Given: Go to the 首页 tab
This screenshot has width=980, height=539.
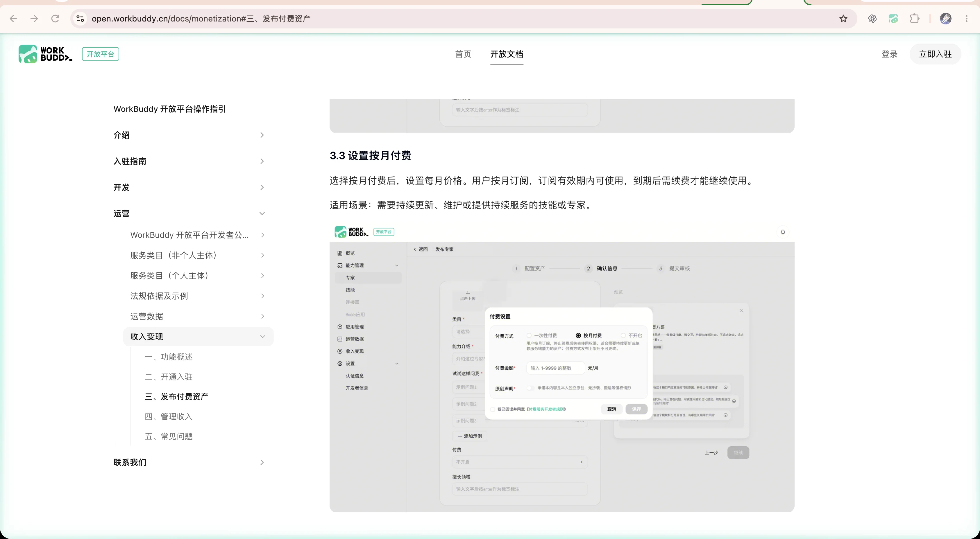Looking at the screenshot, I should tap(463, 54).
